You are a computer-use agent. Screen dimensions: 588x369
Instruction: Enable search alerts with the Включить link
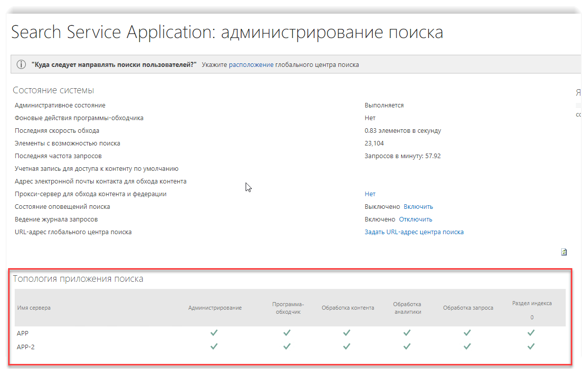click(418, 207)
